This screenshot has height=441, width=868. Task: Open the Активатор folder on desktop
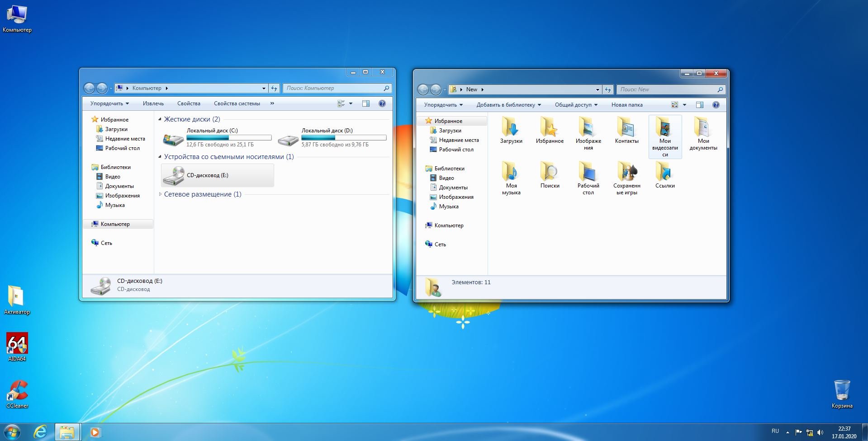coord(17,300)
